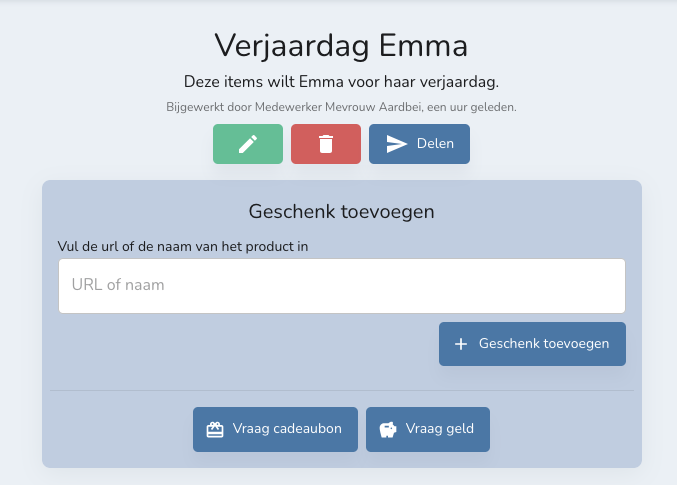Request a gift card via Vraag cadeaubon text

pos(287,429)
